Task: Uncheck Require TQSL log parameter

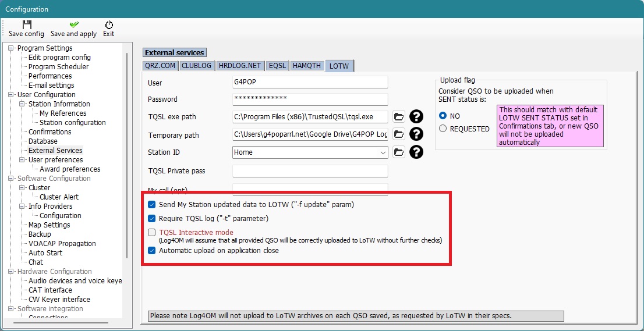Action: click(152, 218)
